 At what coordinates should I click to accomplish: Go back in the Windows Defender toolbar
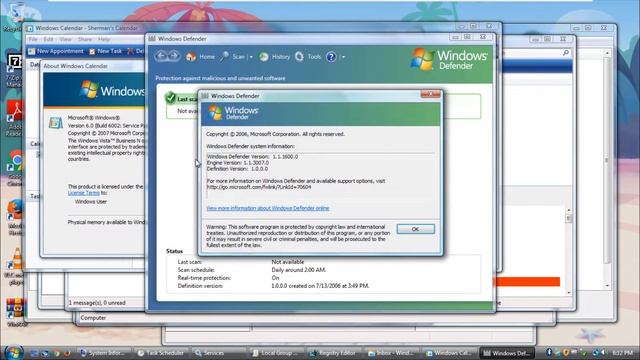pyautogui.click(x=162, y=56)
